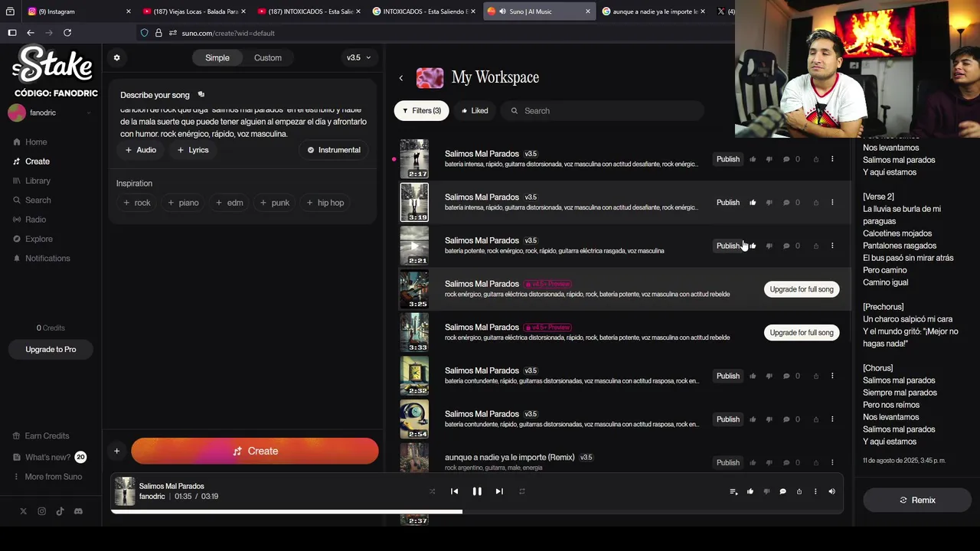Viewport: 980px width, 551px height.
Task: Open Home in the sidebar
Action: pyautogui.click(x=31, y=142)
